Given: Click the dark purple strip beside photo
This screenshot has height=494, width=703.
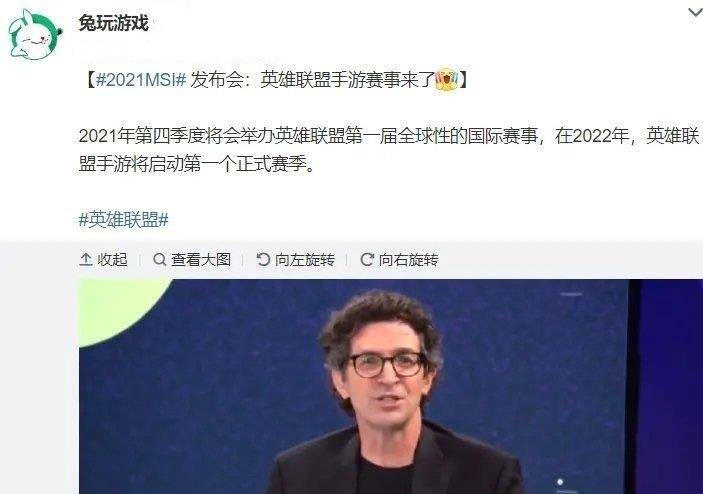Looking at the screenshot, I should 666,386.
